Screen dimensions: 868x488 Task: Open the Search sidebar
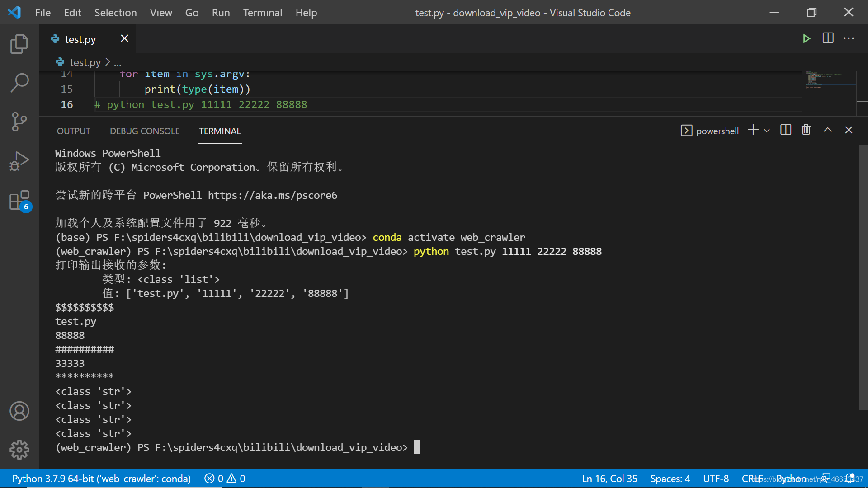(x=19, y=83)
